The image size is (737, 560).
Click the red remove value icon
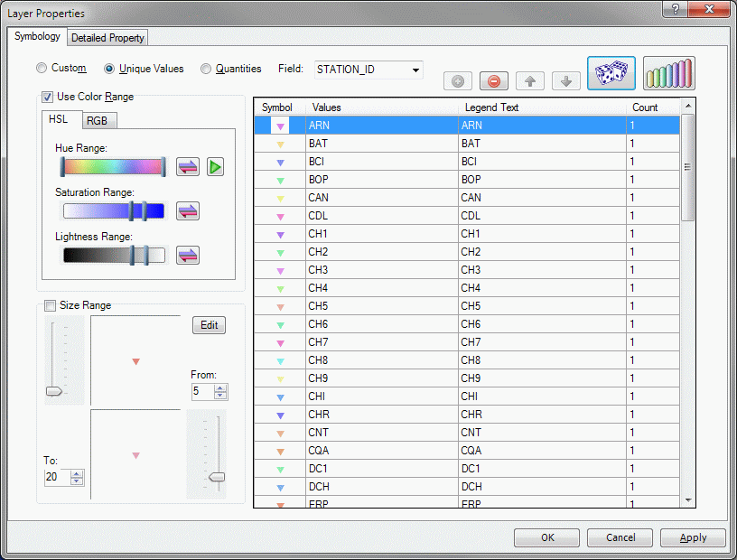coord(494,81)
